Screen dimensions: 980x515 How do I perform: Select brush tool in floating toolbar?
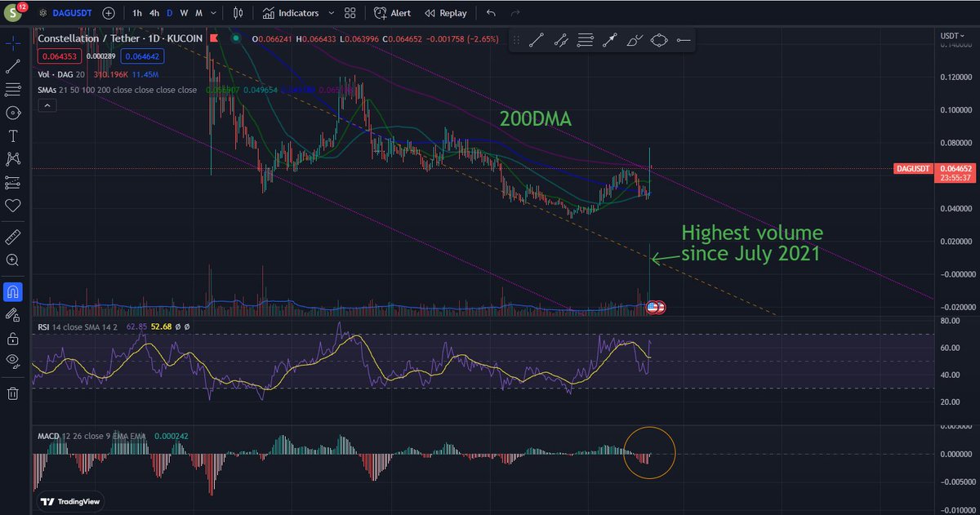(635, 40)
